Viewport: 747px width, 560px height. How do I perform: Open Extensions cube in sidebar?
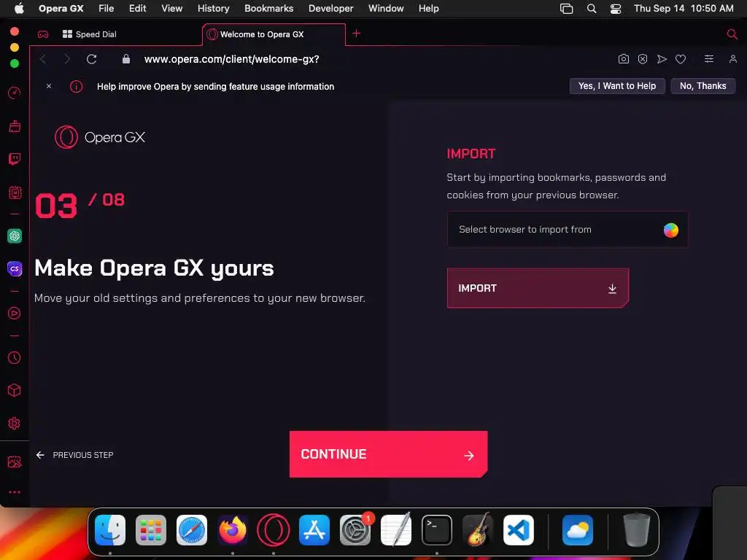tap(15, 391)
